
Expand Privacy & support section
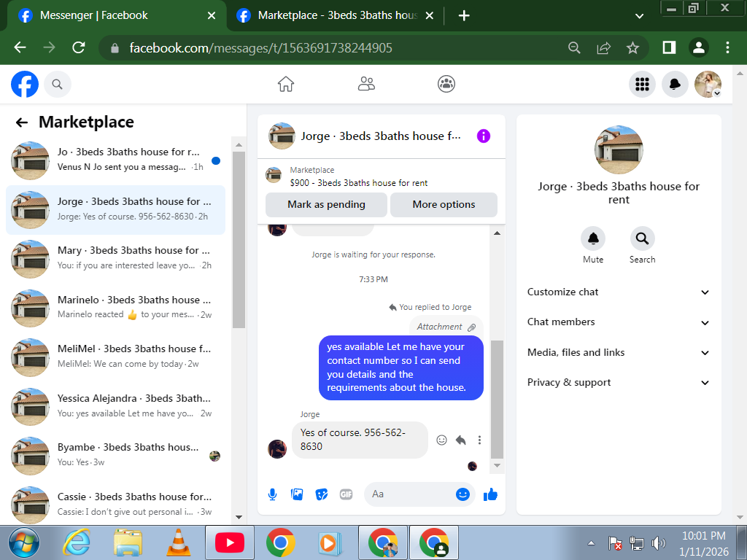click(619, 383)
